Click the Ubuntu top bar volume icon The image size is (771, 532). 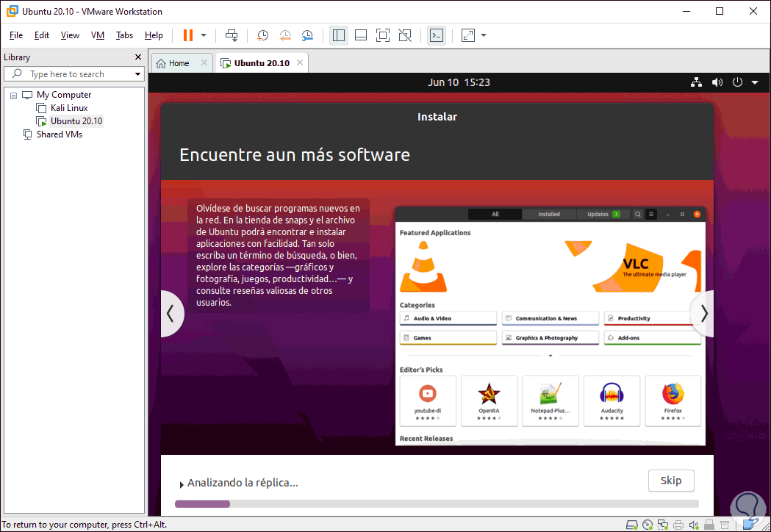tap(717, 82)
